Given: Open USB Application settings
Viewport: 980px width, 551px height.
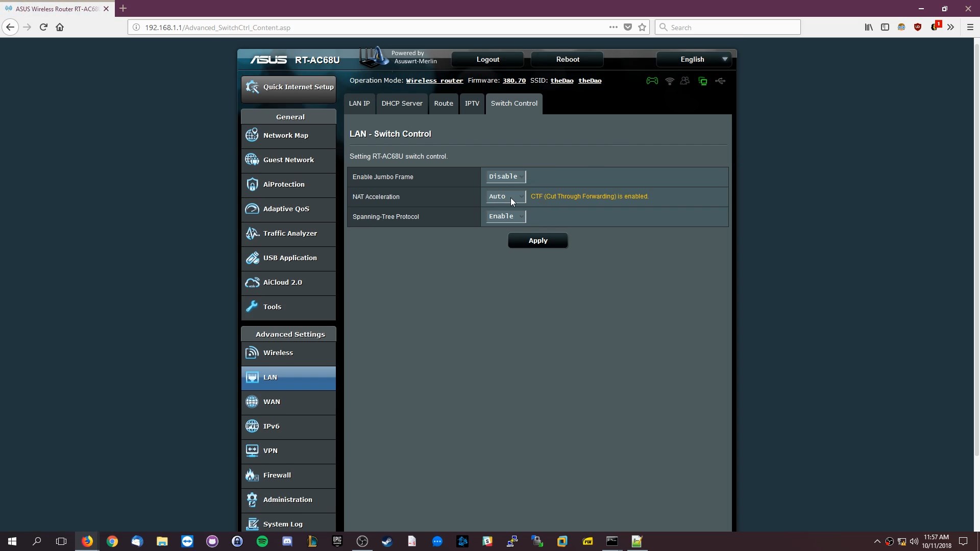Looking at the screenshot, I should coord(289,258).
